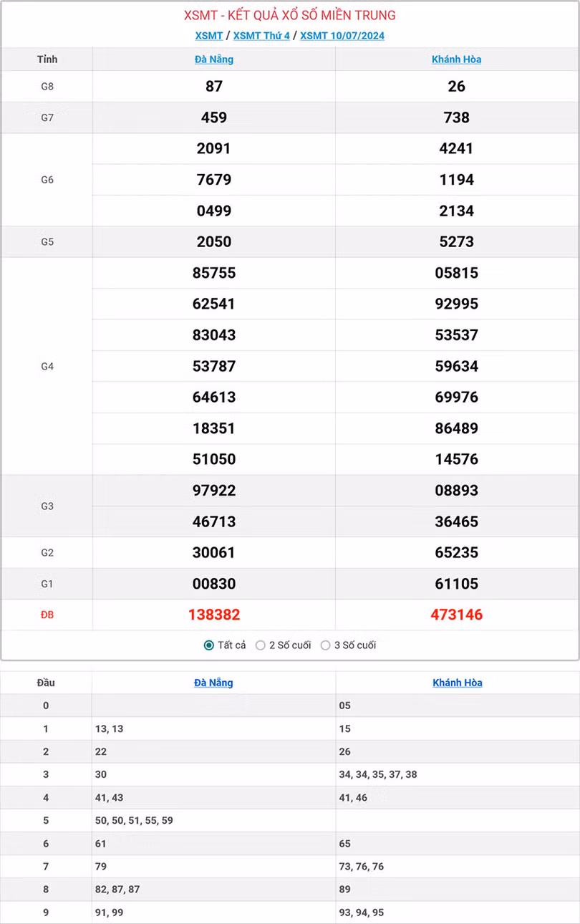
Task: Open the XSMT 10/07/2024 date link
Action: pos(342,36)
